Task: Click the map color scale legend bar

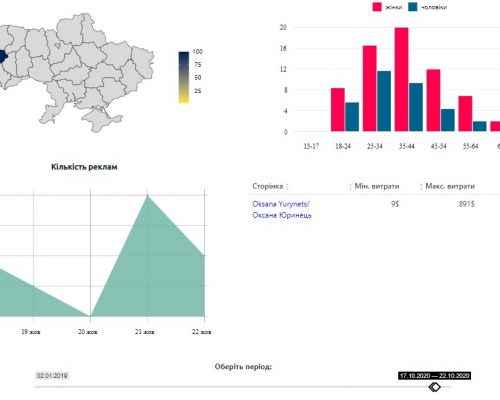Action: pos(184,77)
